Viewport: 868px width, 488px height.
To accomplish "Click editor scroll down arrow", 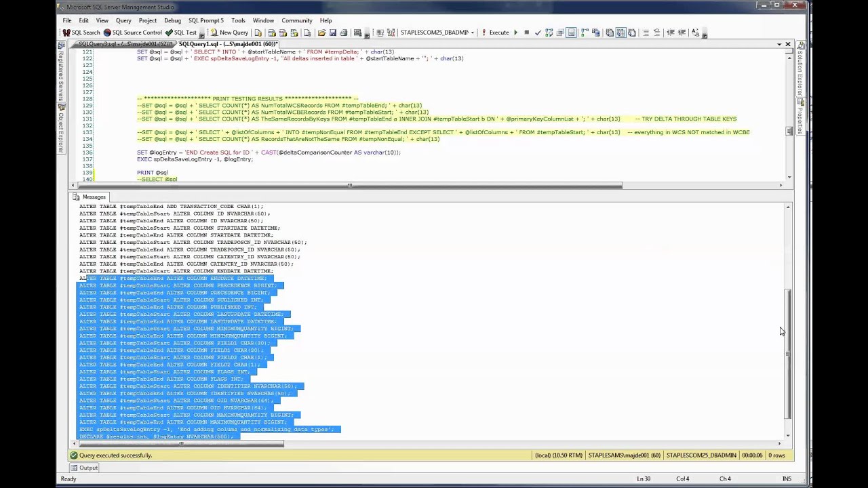I will [x=789, y=177].
